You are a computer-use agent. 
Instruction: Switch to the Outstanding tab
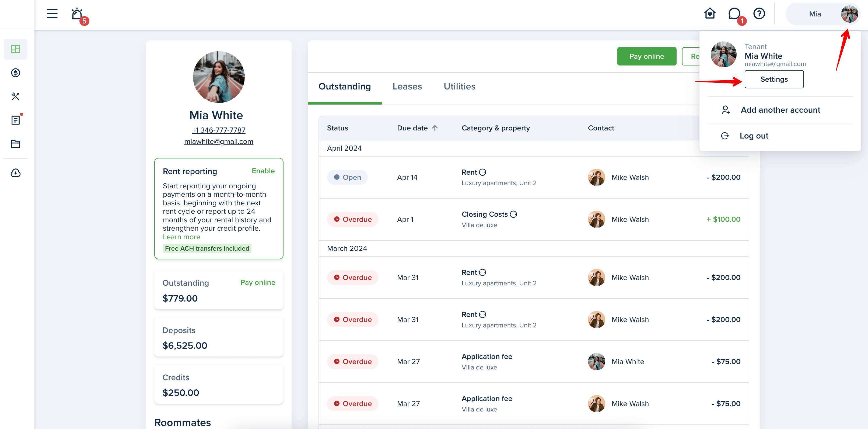(x=345, y=86)
